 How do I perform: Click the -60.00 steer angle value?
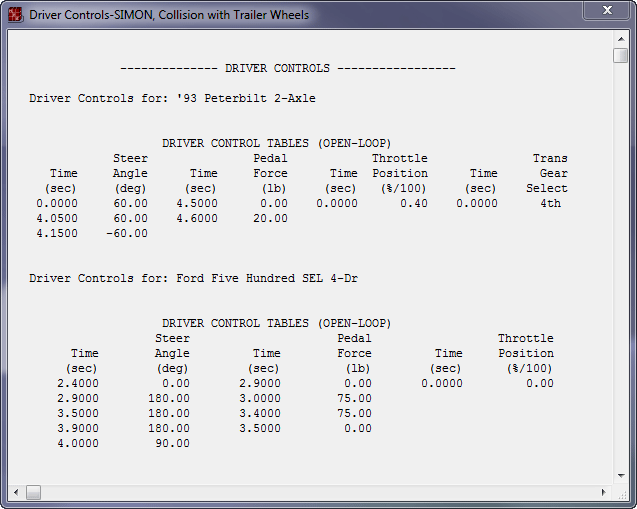[x=126, y=234]
